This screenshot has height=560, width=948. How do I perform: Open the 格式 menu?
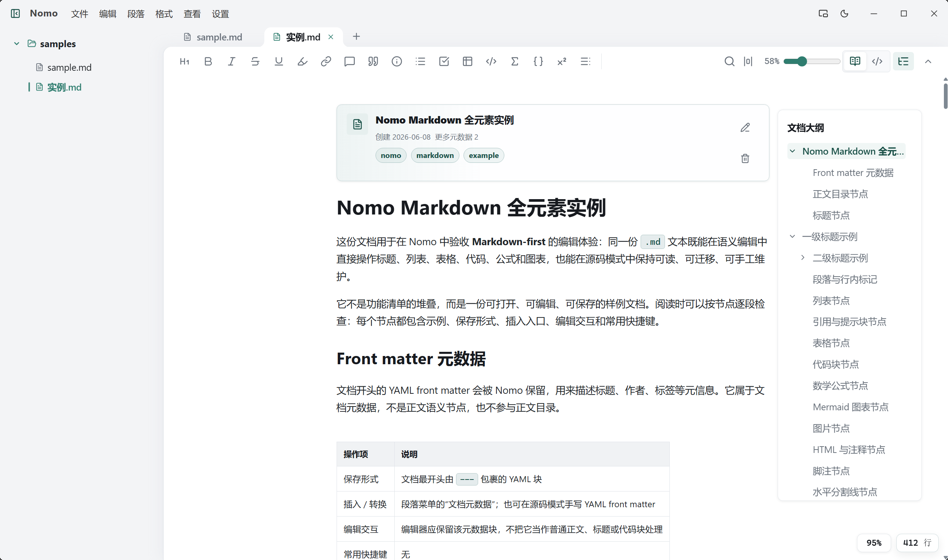[x=164, y=14]
